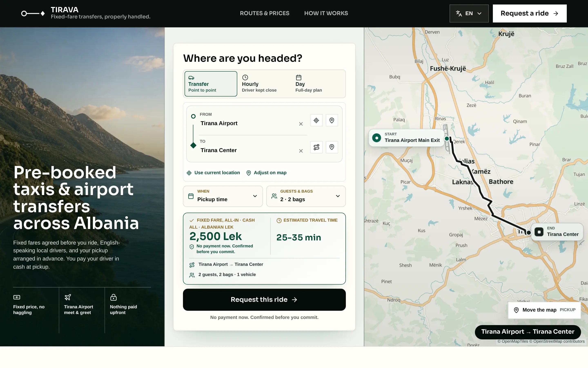Click the nothing paid upfront lock icon
The height and width of the screenshot is (368, 588).
point(114,297)
